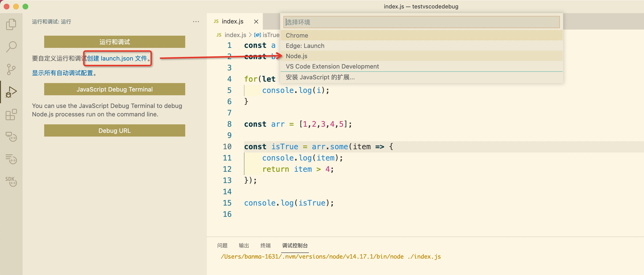Click line number 15 in the gutter
Screen dimensions: 644x275
pos(227,203)
